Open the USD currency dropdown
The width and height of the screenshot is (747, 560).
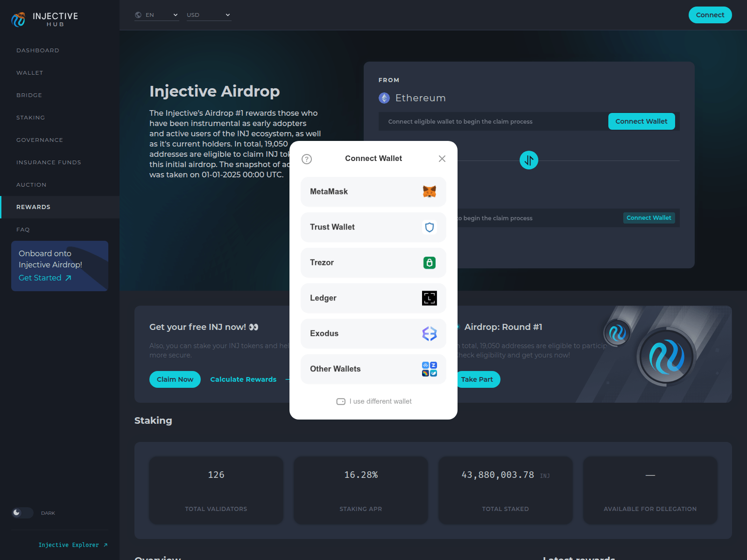(209, 14)
